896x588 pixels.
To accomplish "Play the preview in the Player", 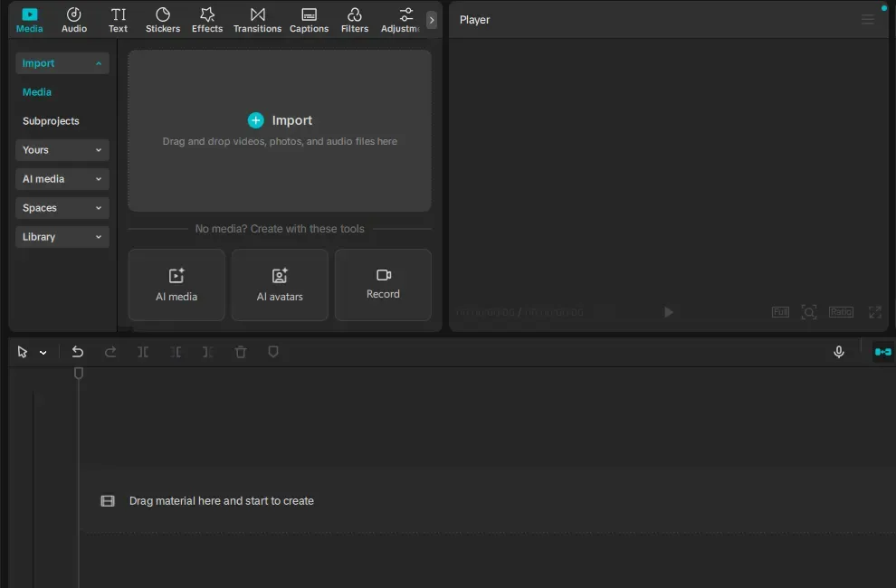I will [668, 312].
